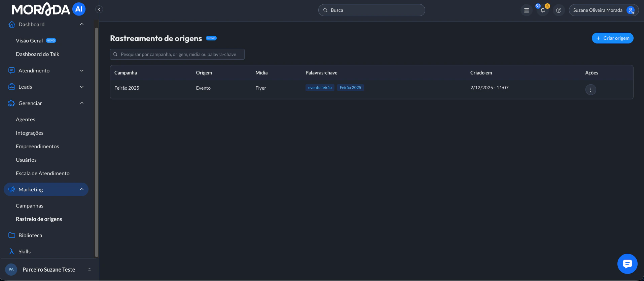Click the Marketing megaphone icon
Viewport: 644px width, 281px height.
click(12, 189)
